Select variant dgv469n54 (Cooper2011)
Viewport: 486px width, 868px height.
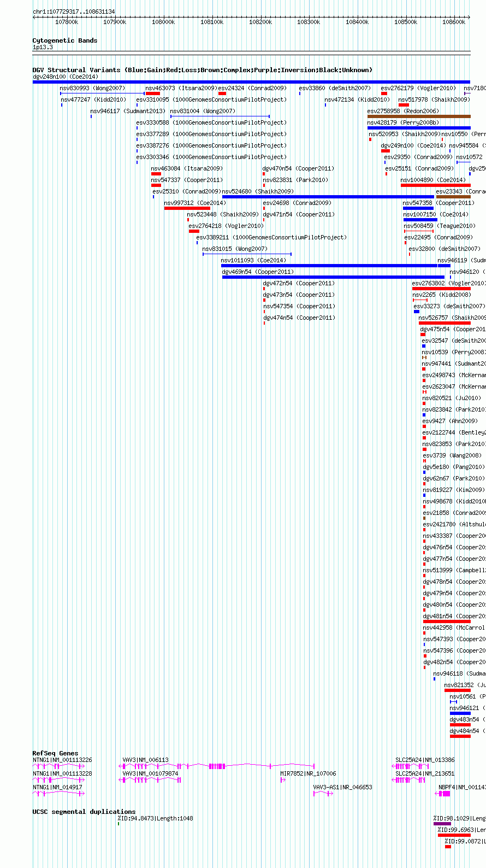(x=258, y=272)
